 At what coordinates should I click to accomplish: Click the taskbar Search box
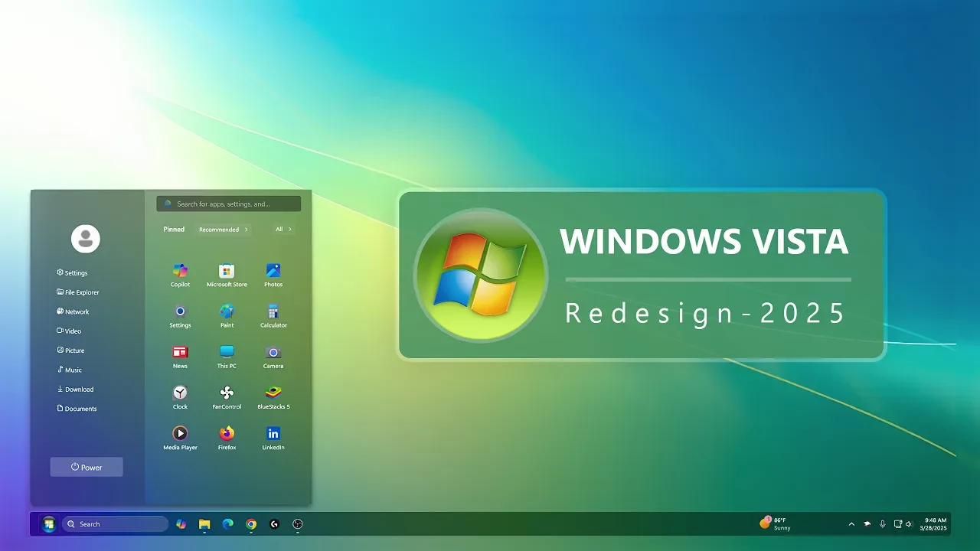tap(115, 524)
